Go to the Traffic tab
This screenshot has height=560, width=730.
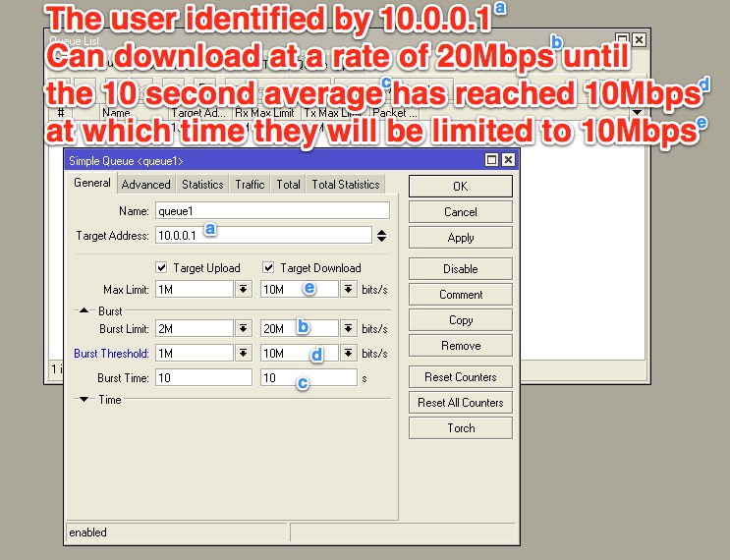[250, 184]
